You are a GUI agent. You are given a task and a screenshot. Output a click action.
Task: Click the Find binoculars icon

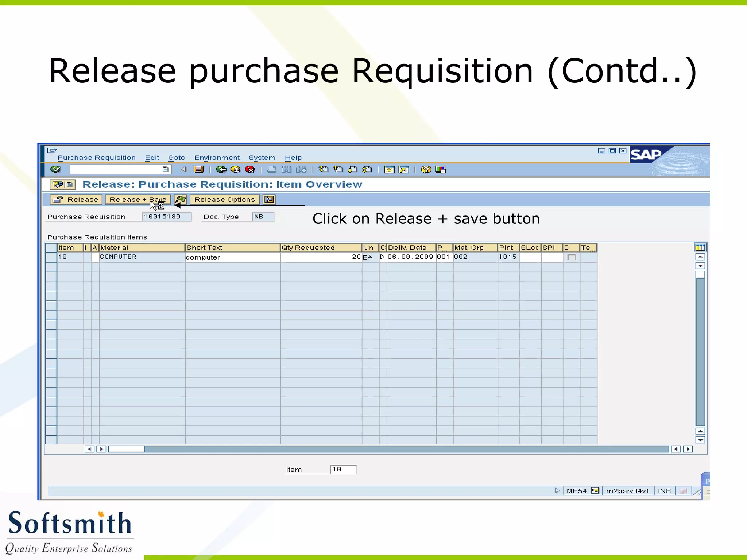287,169
